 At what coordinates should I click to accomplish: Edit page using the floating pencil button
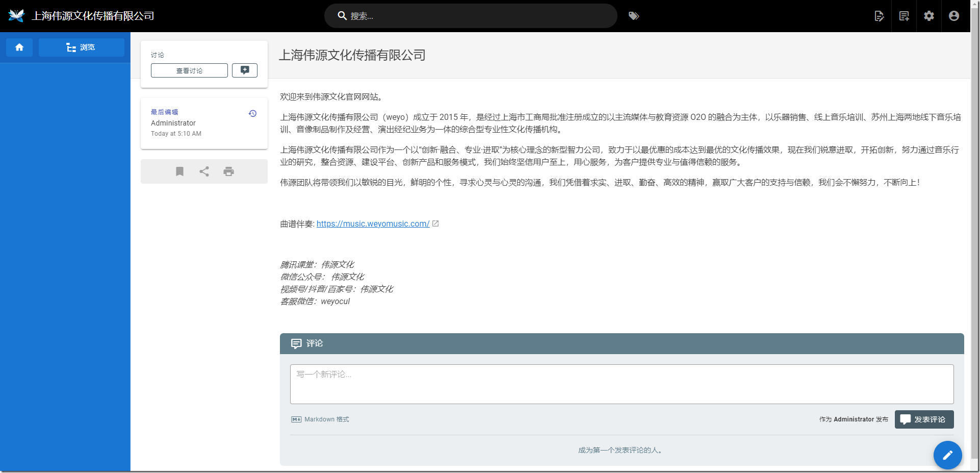coord(947,455)
